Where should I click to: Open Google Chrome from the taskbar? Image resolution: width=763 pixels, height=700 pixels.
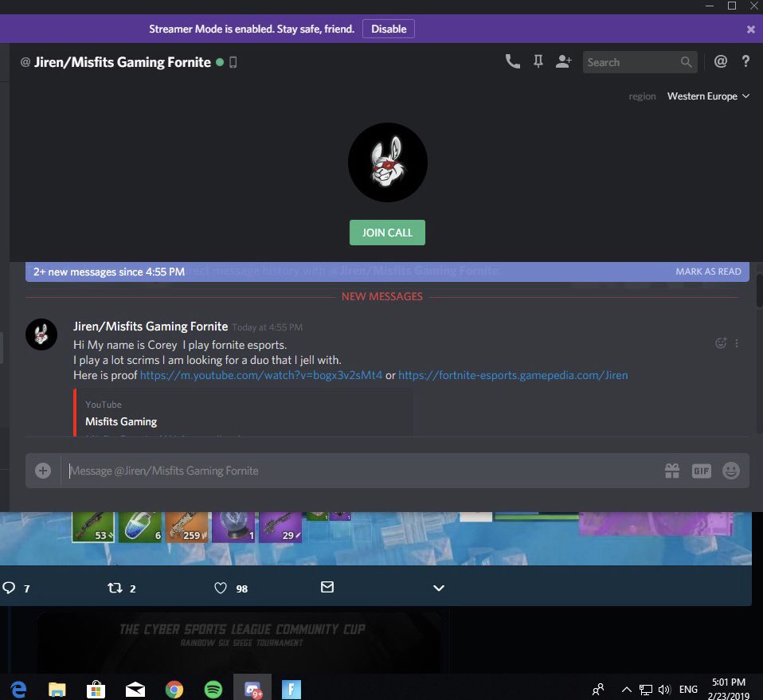pyautogui.click(x=174, y=690)
